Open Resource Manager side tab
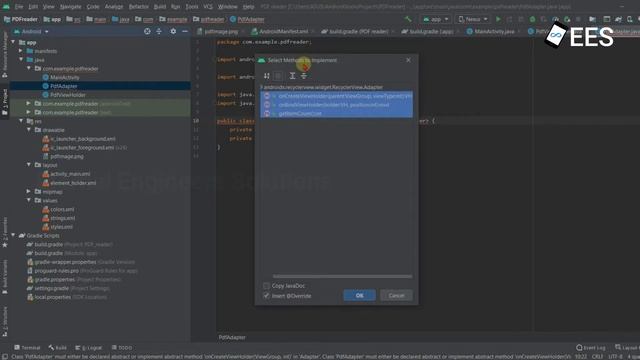 [x=4, y=55]
